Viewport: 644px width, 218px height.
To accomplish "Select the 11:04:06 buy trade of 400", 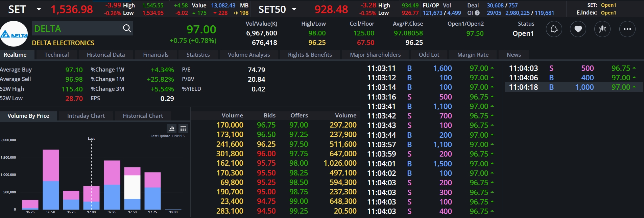I will tap(574, 78).
